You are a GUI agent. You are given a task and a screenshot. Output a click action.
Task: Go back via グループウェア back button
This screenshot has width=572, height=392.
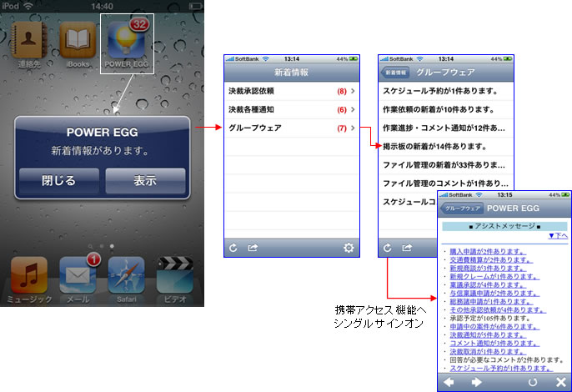coord(462,209)
